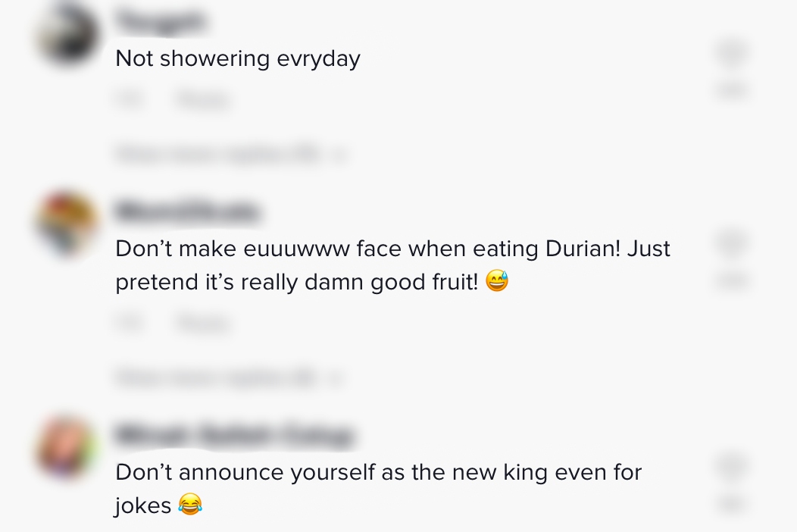
Task: Like the "Not showering evryday" comment
Action: point(732,52)
